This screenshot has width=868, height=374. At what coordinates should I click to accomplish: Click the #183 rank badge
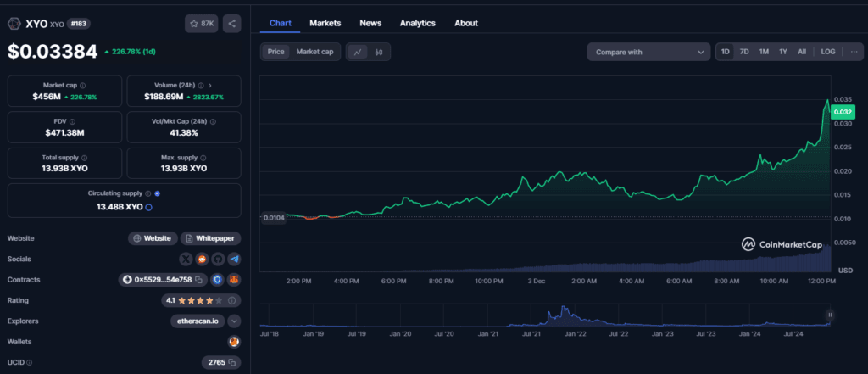click(x=78, y=24)
